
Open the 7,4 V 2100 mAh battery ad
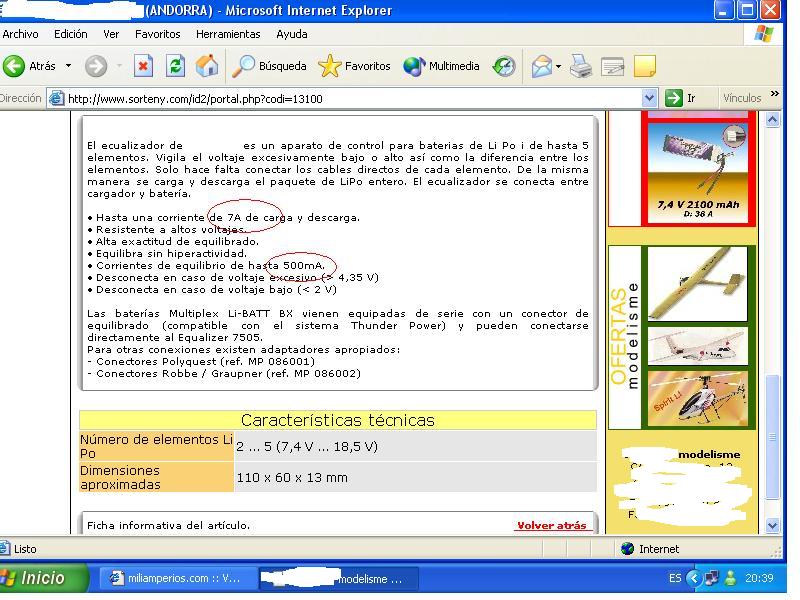click(697, 171)
